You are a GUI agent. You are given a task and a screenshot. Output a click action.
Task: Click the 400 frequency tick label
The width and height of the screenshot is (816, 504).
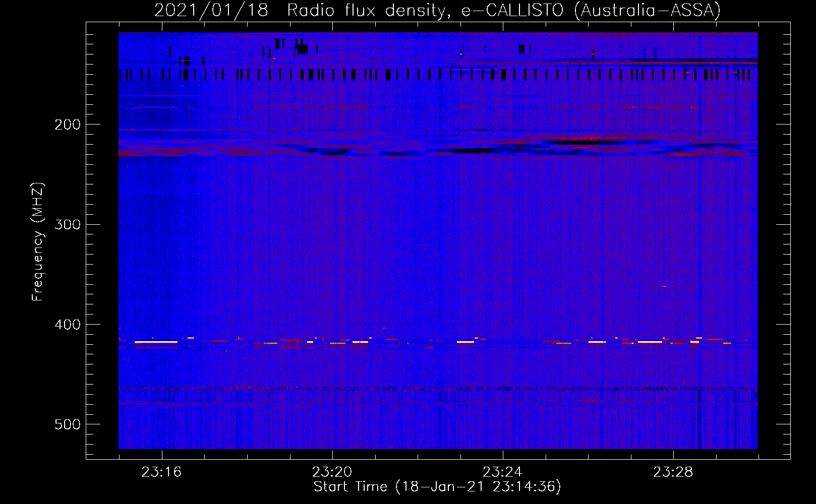coord(68,325)
